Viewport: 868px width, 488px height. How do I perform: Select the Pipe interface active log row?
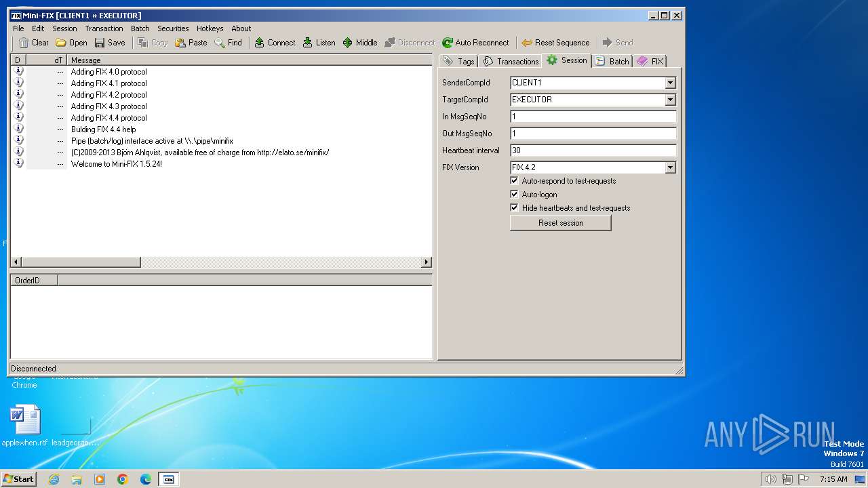[x=222, y=141]
